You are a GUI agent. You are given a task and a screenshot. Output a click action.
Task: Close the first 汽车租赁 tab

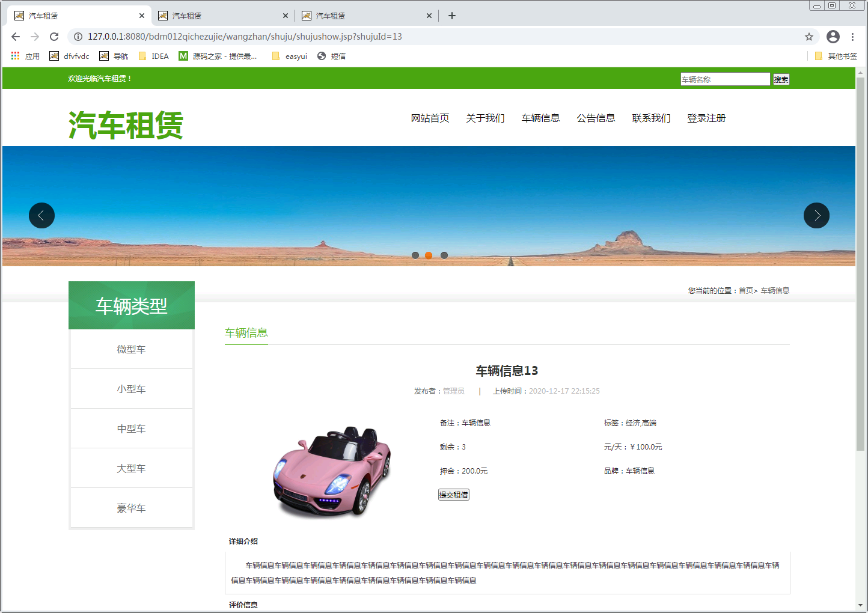pos(142,16)
